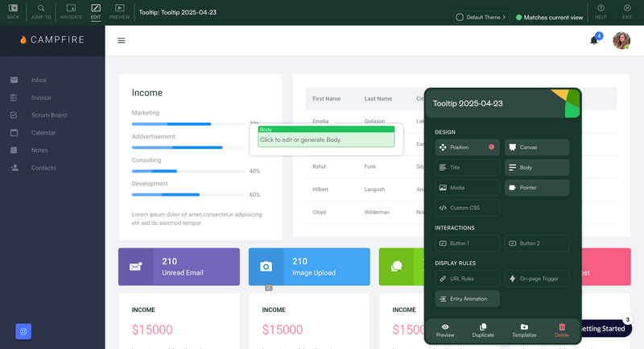Click the Marketing progress bar
The width and height of the screenshot is (644, 349).
[x=188, y=124]
